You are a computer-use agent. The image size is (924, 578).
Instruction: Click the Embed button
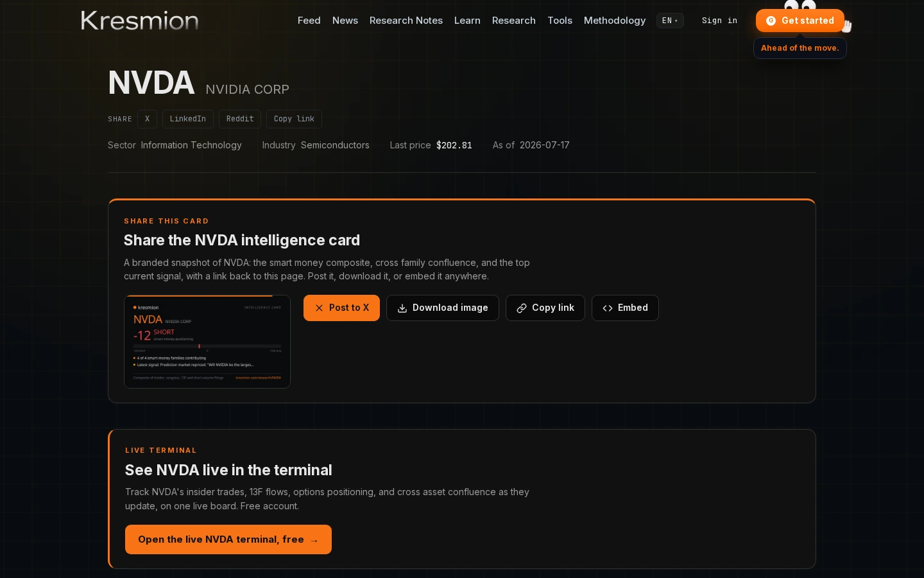(x=625, y=308)
